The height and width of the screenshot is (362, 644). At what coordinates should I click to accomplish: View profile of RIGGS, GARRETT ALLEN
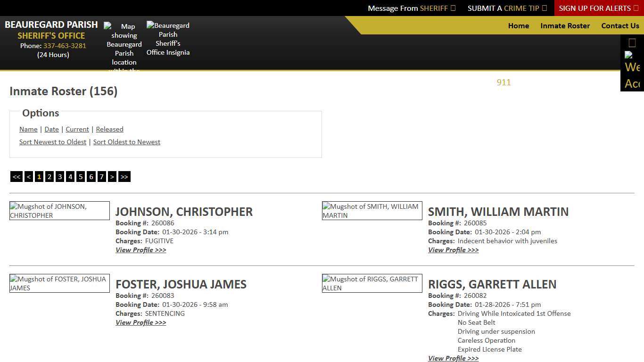point(453,358)
